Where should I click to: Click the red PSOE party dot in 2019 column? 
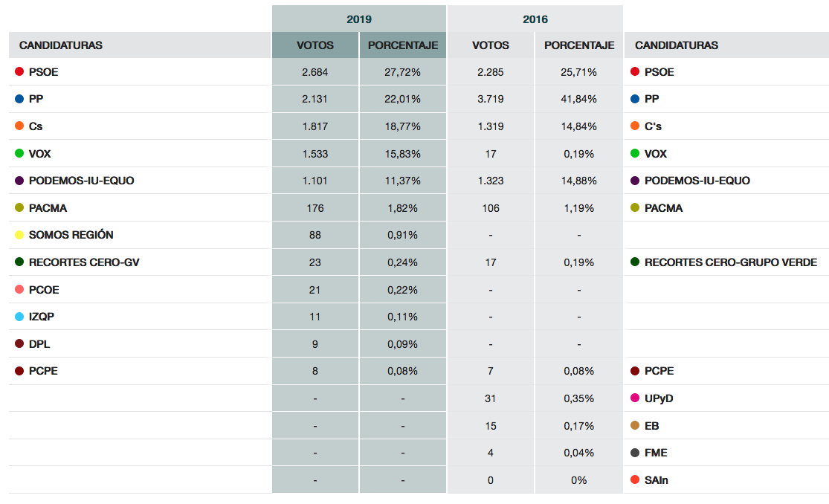tap(19, 72)
